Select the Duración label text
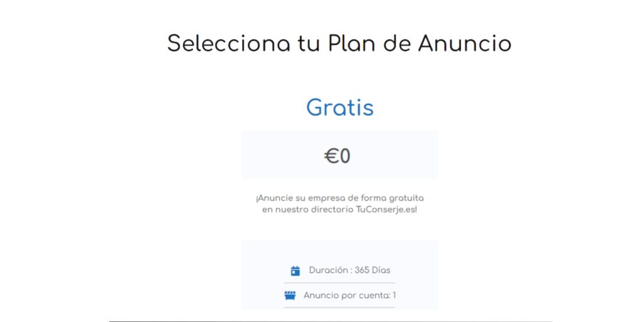The image size is (644, 322). [328, 270]
